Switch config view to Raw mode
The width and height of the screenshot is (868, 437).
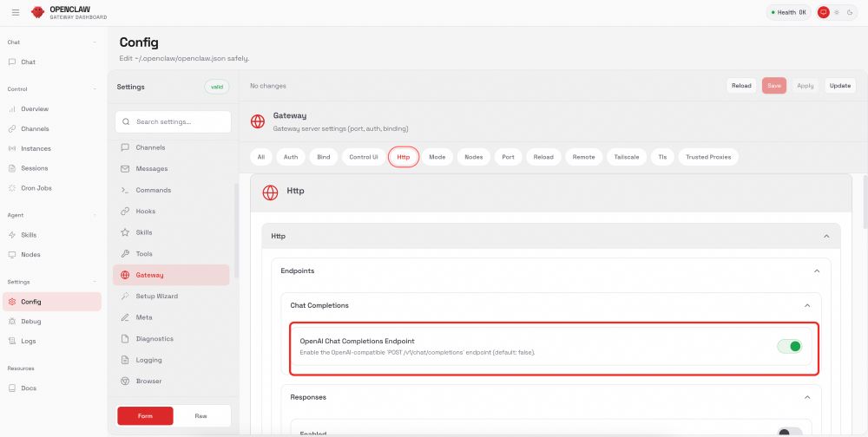pyautogui.click(x=201, y=416)
